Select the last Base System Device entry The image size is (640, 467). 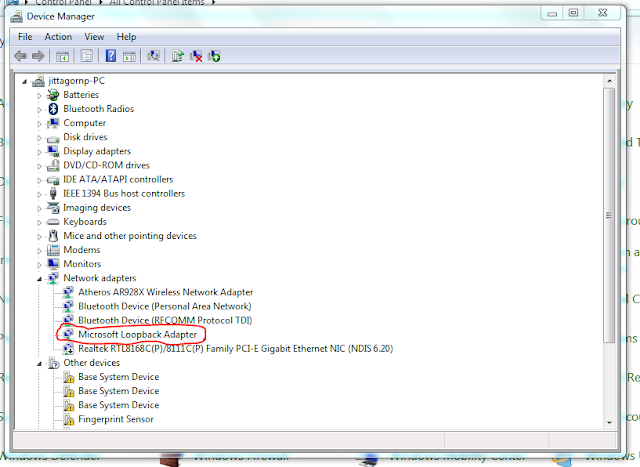click(118, 405)
